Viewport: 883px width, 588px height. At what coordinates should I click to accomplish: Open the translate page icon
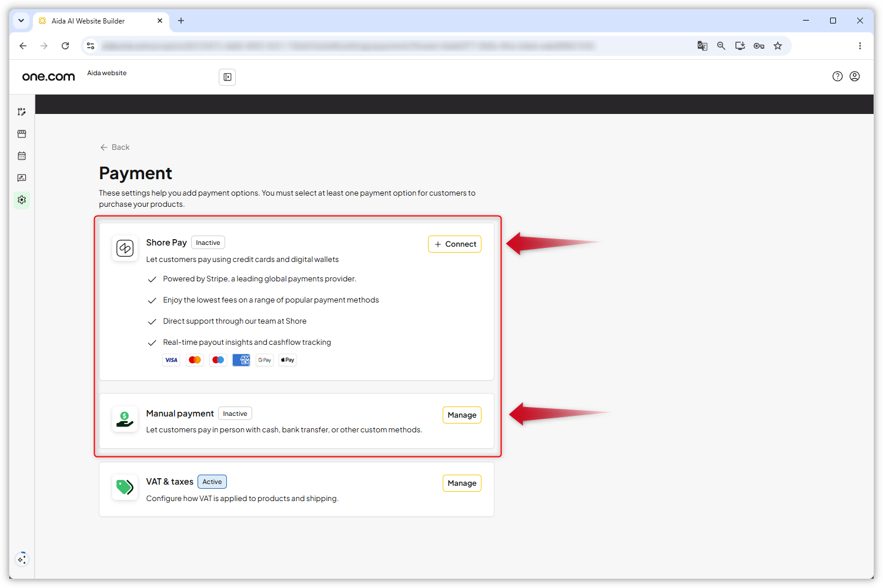(x=703, y=46)
